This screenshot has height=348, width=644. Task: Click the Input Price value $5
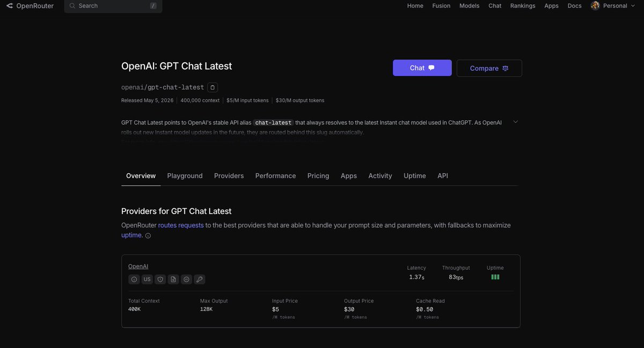point(276,309)
